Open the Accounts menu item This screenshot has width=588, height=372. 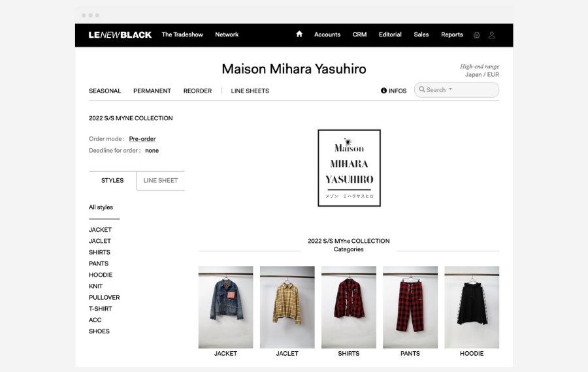(327, 35)
